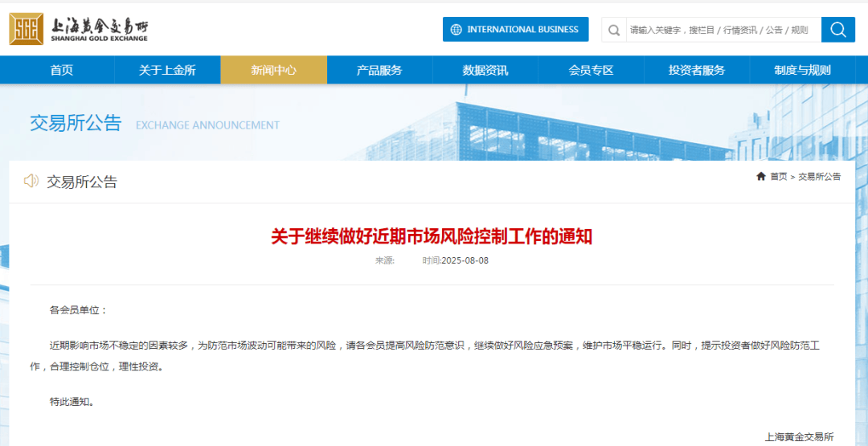Screen dimensions: 868x446
Task: Select the 新闻中心 navigation tab
Action: (x=273, y=70)
